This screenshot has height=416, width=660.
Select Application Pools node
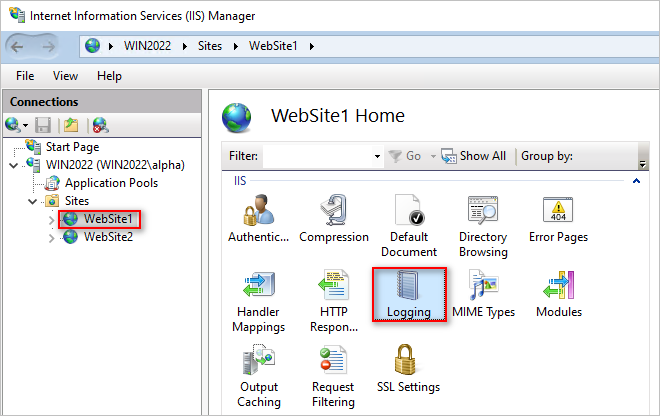[111, 183]
